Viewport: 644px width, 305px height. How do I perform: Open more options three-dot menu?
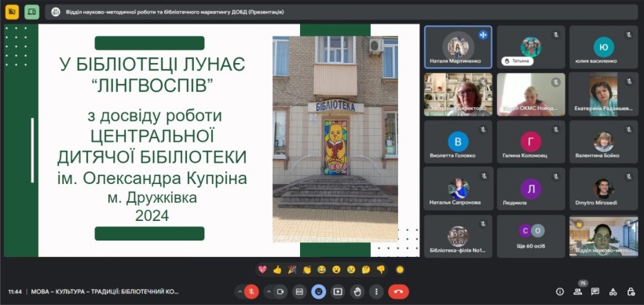(x=376, y=292)
